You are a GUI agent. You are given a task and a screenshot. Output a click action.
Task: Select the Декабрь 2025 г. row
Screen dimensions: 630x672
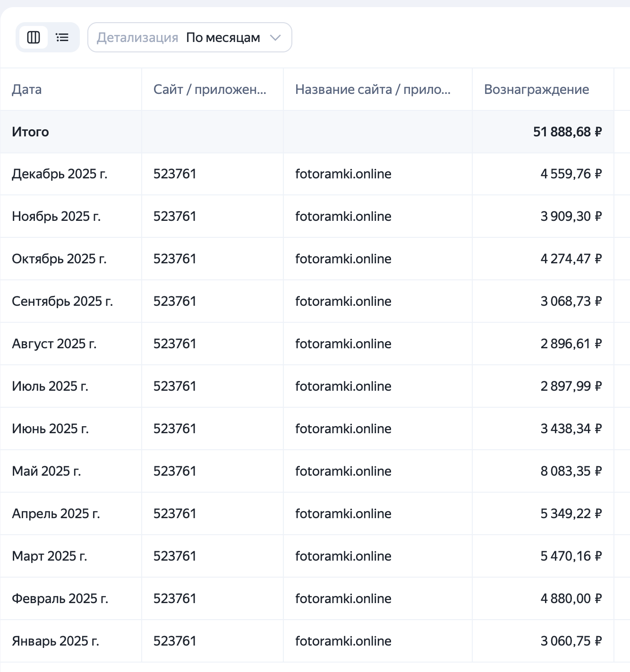60,174
